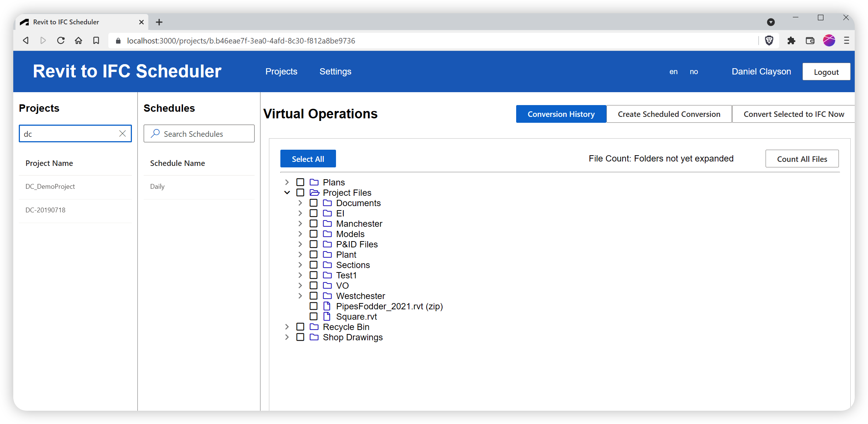
Task: Expand the Plans folder
Action: coord(287,182)
